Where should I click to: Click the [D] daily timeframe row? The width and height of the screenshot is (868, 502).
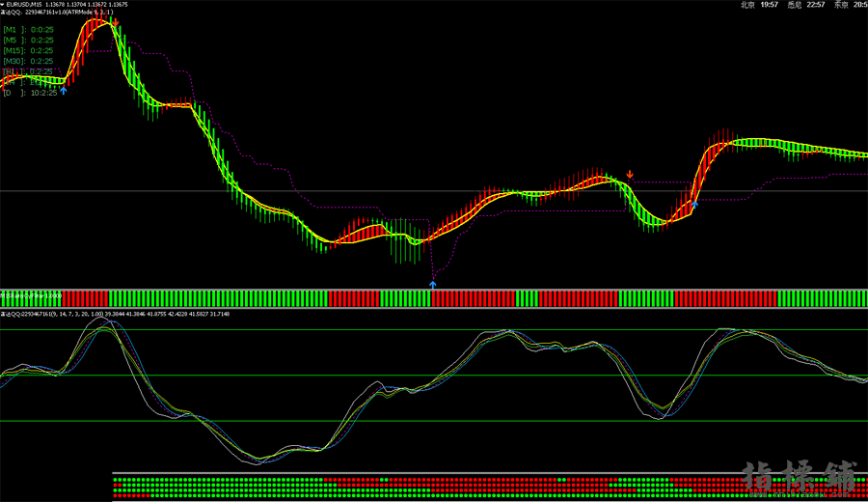click(x=28, y=93)
